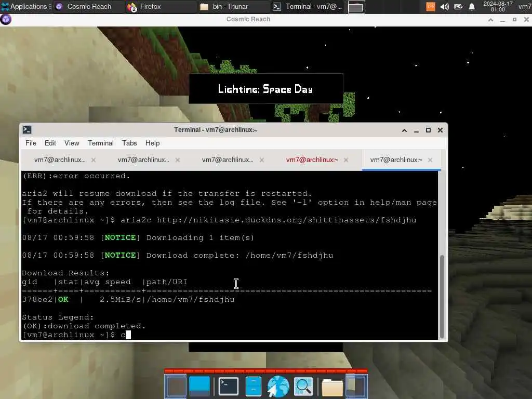
Task: Click the blue desktop icon in dock
Action: click(x=199, y=386)
